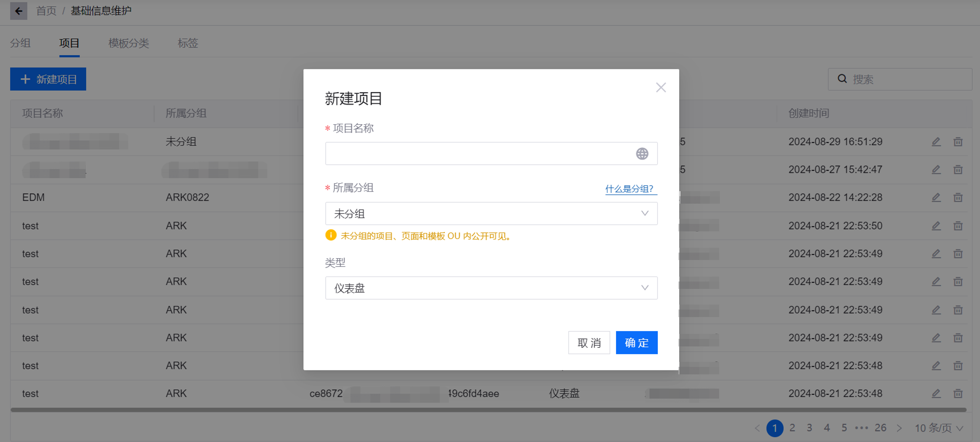The image size is (980, 442).
Task: Click the search magnifier icon
Action: 842,79
